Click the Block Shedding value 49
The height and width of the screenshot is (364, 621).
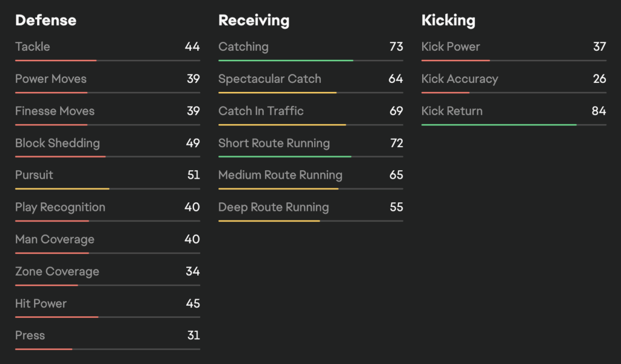click(193, 143)
